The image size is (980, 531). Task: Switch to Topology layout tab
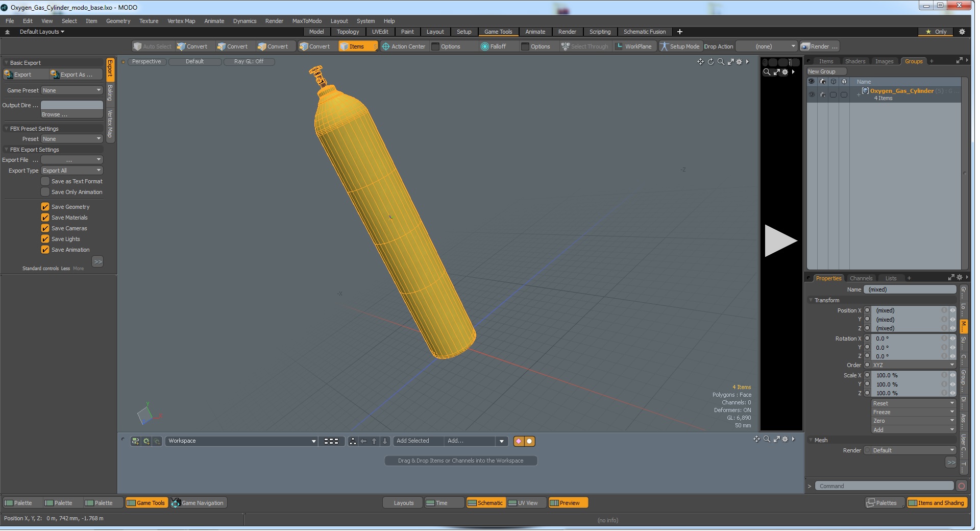pos(348,32)
